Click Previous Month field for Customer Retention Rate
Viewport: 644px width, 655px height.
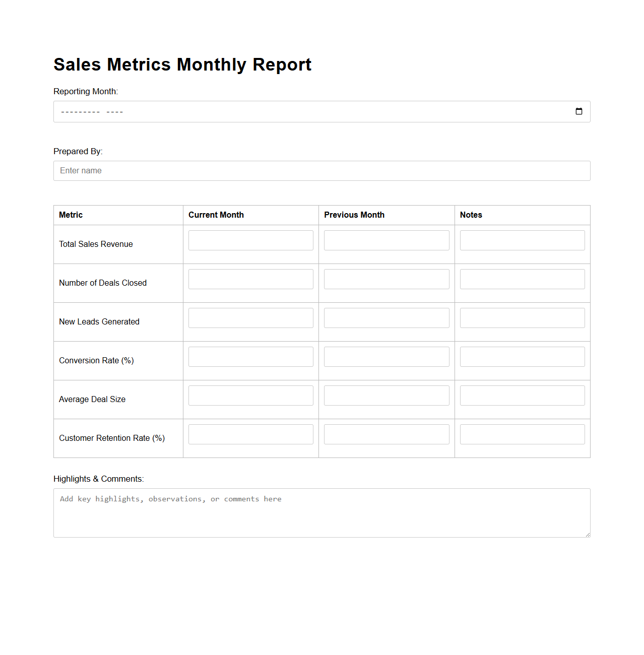click(x=386, y=434)
